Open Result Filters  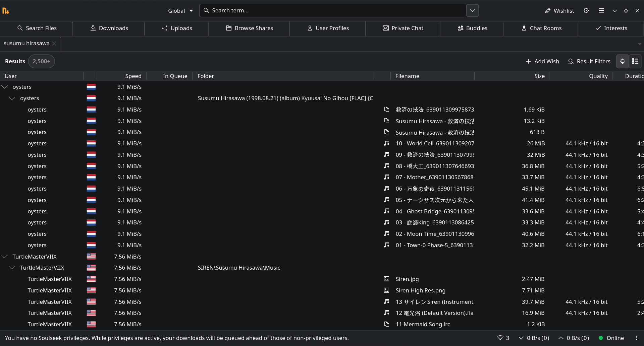point(589,61)
